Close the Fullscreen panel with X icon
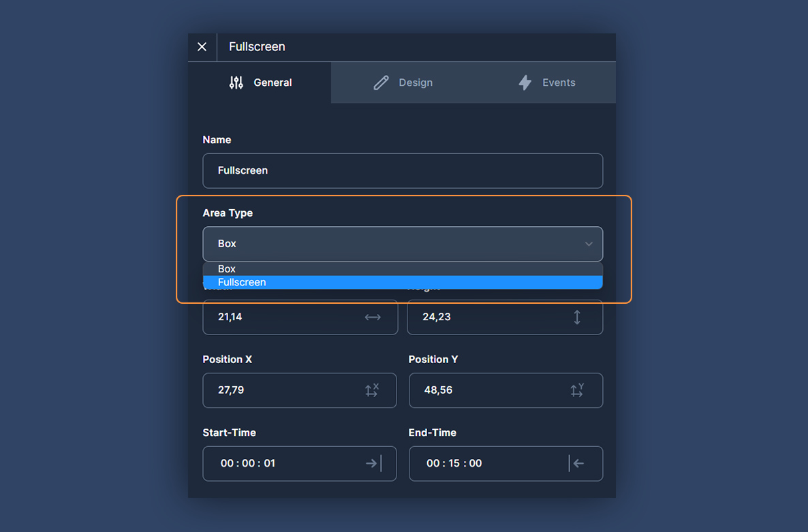The width and height of the screenshot is (808, 532). (202, 47)
